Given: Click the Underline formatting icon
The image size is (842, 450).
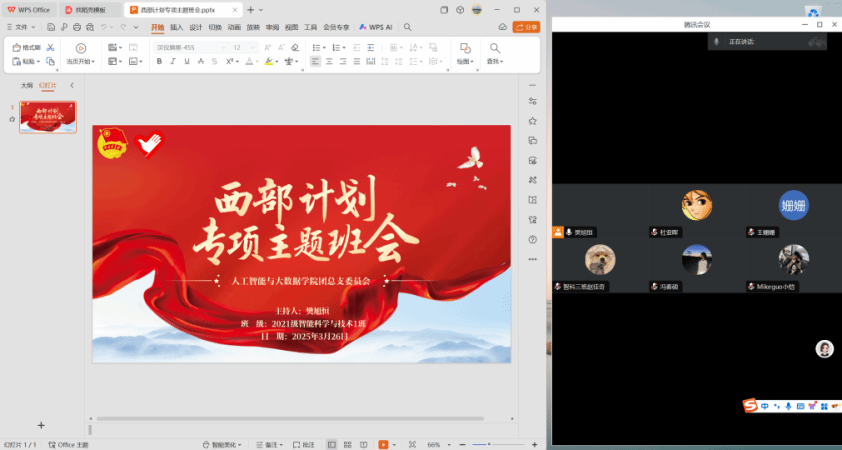Looking at the screenshot, I should coord(186,61).
